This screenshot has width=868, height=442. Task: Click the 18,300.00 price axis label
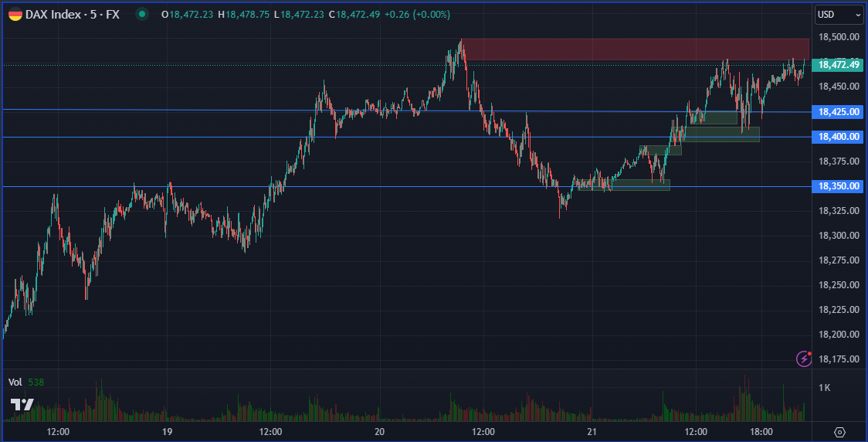click(839, 236)
